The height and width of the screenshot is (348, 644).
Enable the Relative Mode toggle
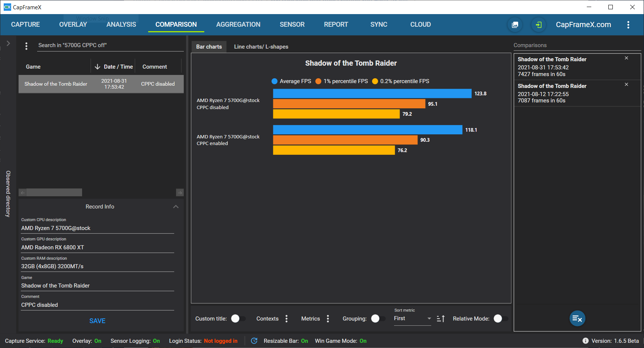click(501, 319)
